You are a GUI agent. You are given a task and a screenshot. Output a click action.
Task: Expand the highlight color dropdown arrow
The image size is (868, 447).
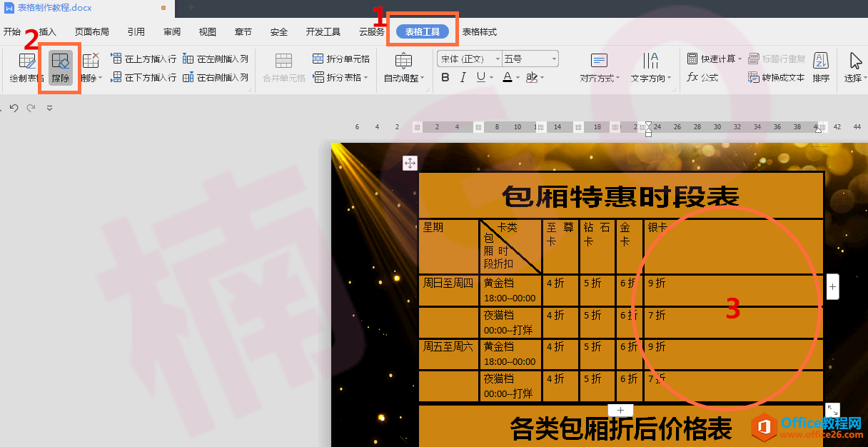point(542,77)
